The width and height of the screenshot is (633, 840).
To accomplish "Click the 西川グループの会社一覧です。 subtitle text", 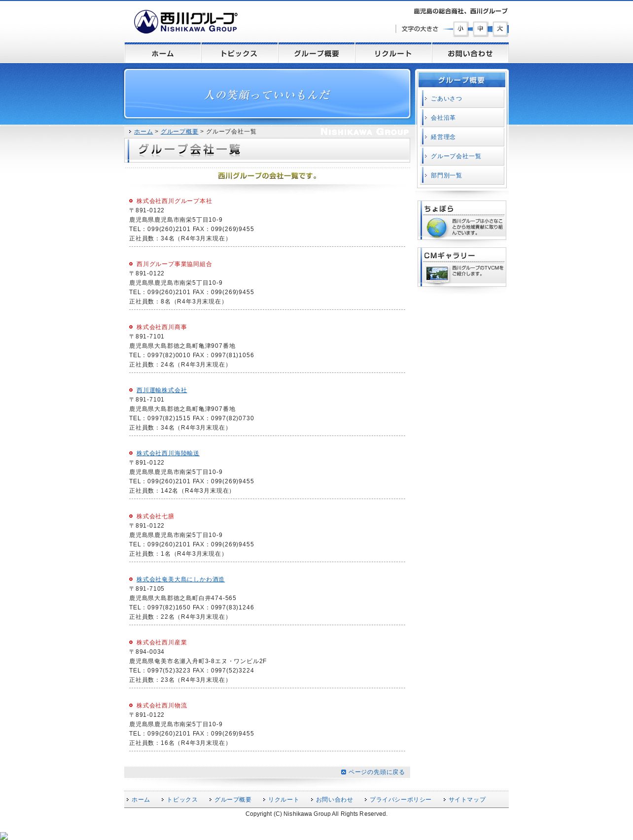I will click(x=269, y=176).
